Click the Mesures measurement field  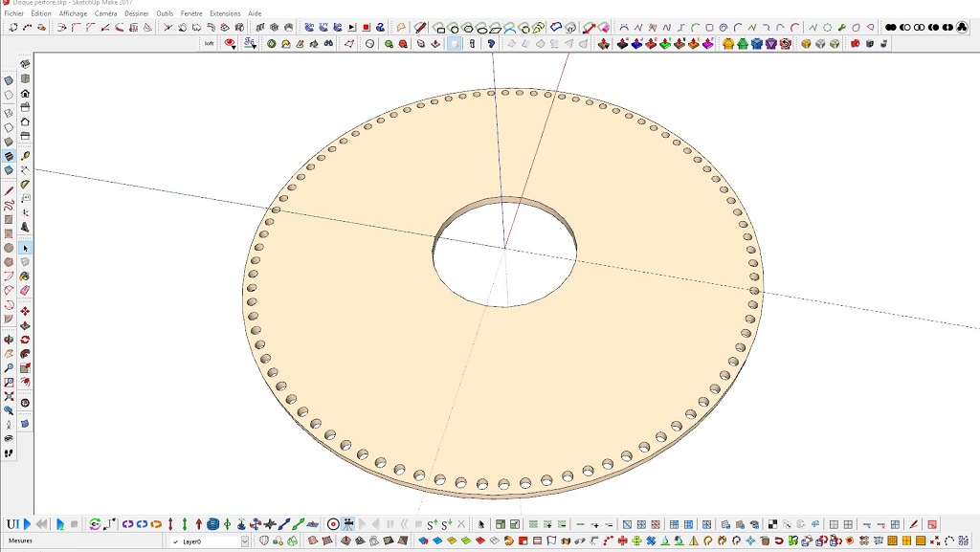point(96,541)
